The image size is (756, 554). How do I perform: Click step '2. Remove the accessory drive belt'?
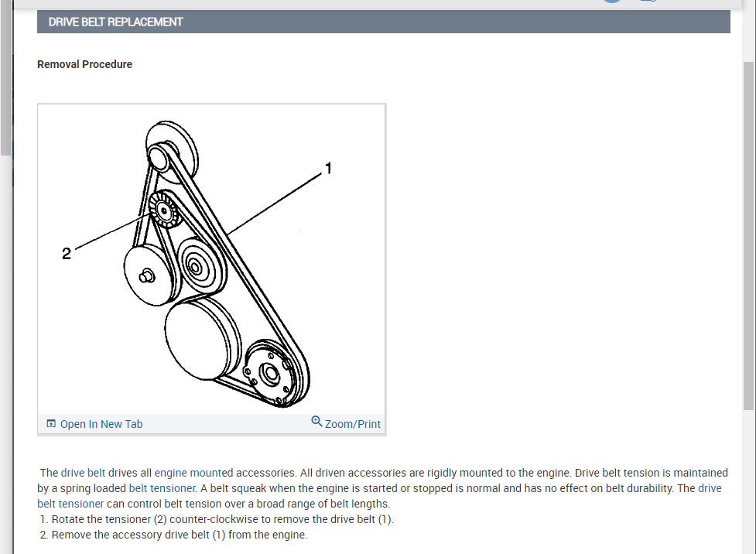(173, 535)
